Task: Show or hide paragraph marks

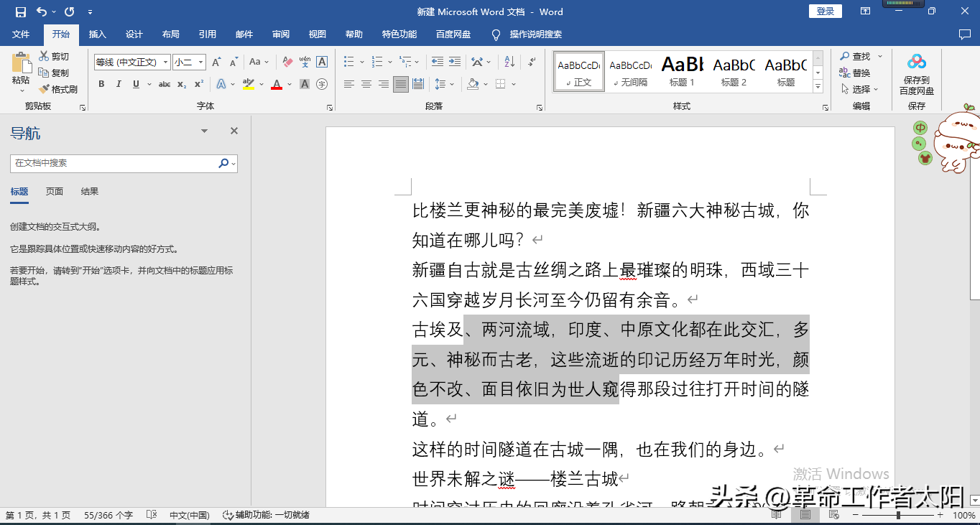Action: [x=532, y=62]
